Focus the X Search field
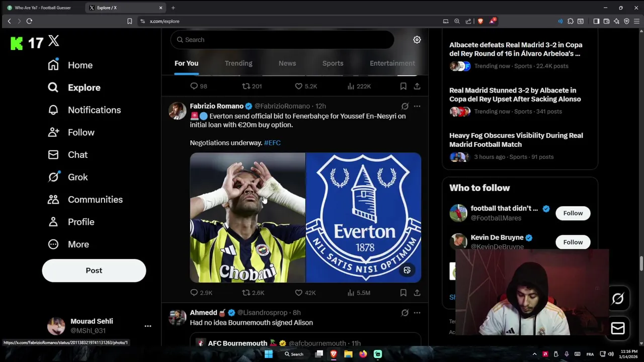 (282, 40)
